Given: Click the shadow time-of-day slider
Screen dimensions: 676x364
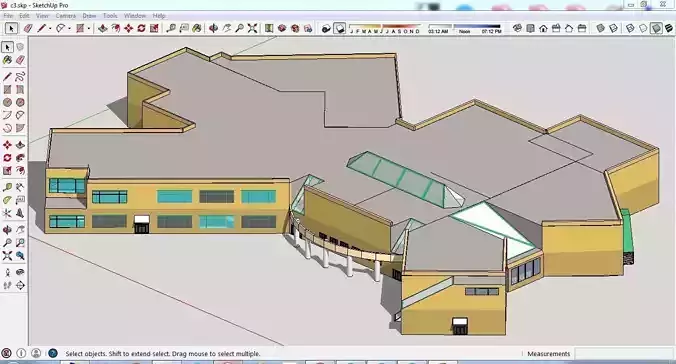Looking at the screenshot, I should (x=465, y=28).
